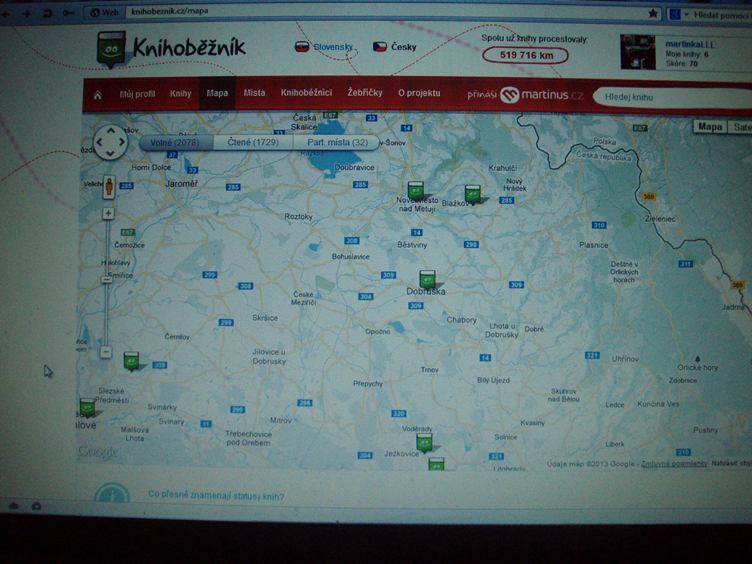
Task: Click the bookmark star in address bar
Action: (653, 14)
